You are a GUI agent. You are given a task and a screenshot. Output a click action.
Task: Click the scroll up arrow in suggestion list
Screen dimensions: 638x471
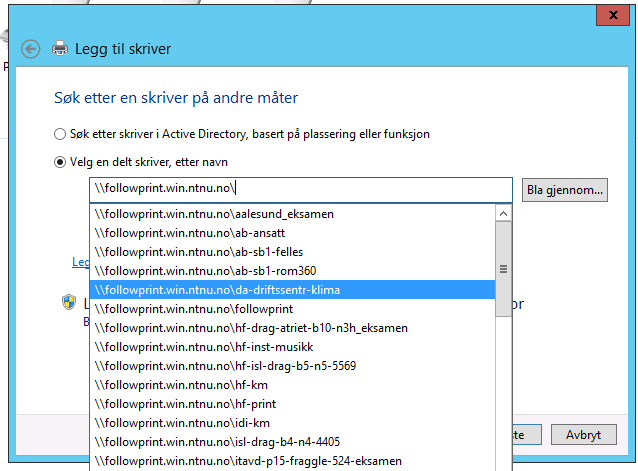pyautogui.click(x=503, y=214)
